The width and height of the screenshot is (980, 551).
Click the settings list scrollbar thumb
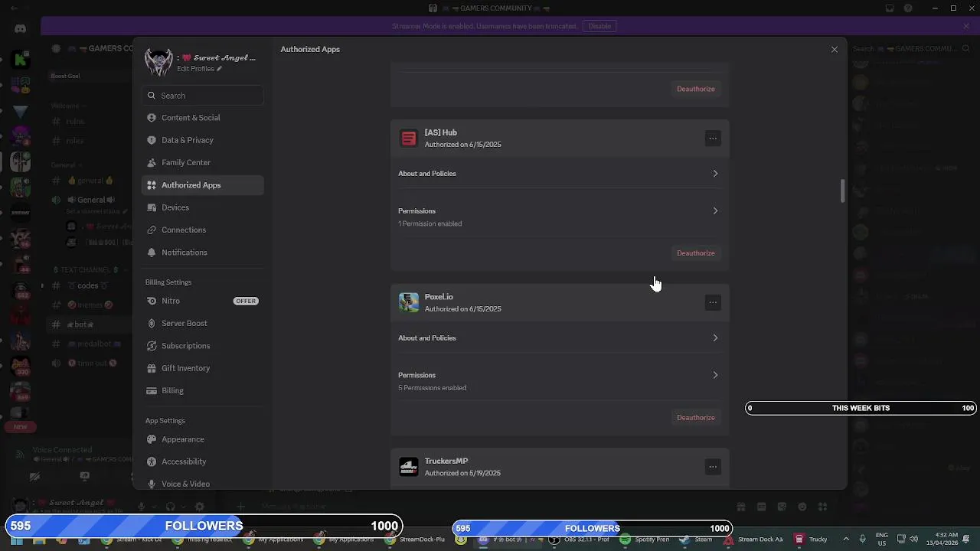(842, 191)
